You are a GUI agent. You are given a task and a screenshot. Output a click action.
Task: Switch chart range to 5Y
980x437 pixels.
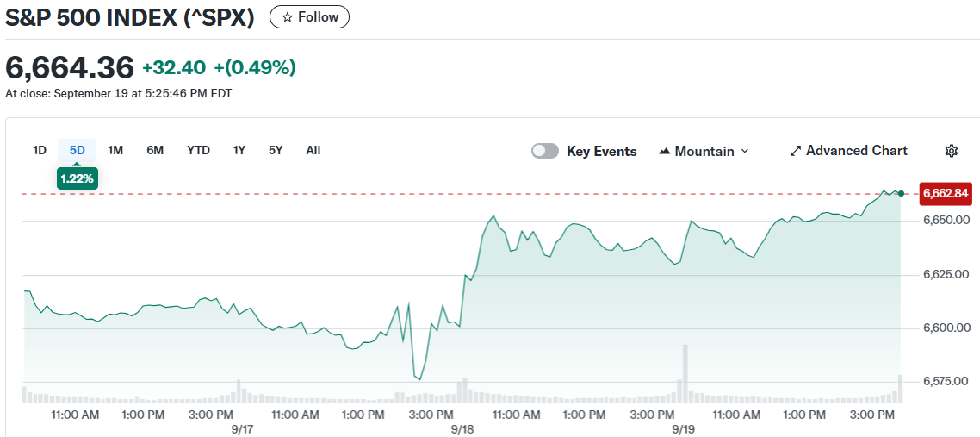click(x=276, y=150)
